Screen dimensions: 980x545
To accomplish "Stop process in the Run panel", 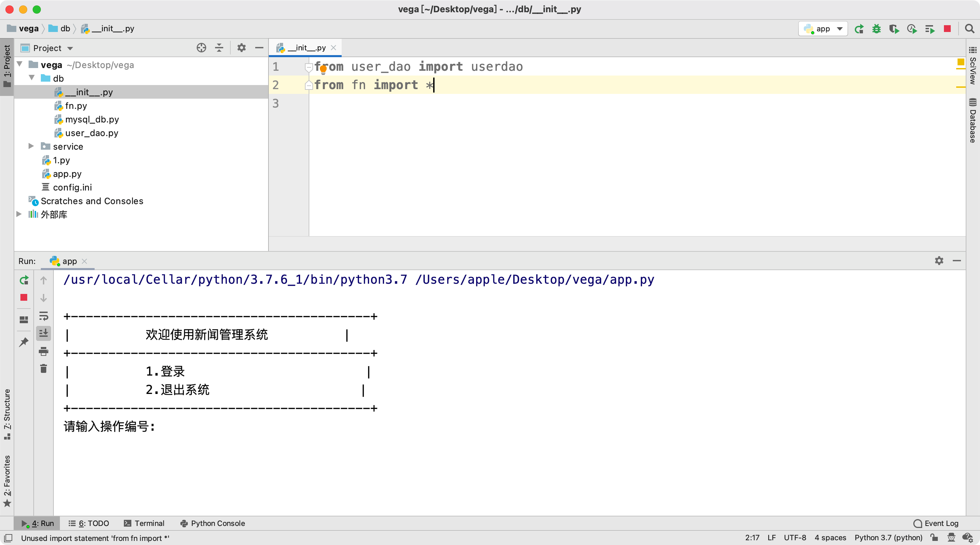I will pos(24,297).
